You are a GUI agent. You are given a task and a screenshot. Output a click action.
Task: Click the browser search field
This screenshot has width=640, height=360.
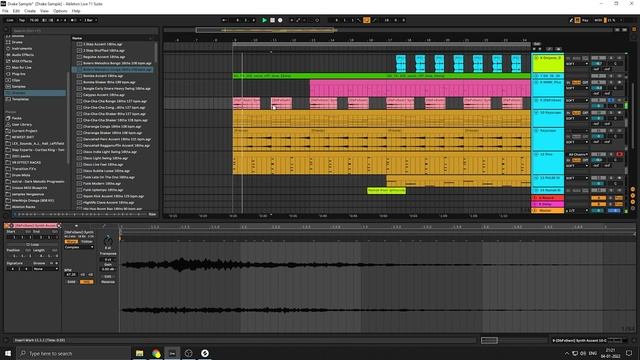click(x=84, y=31)
